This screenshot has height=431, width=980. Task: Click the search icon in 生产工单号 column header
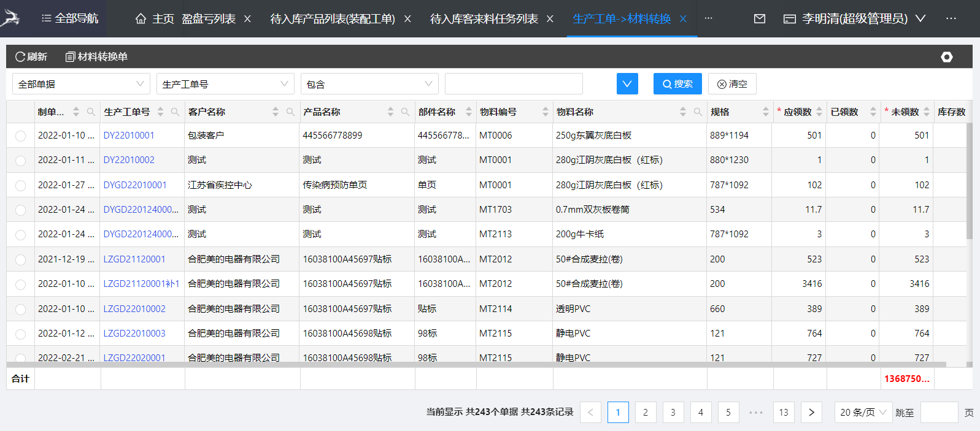[x=175, y=112]
